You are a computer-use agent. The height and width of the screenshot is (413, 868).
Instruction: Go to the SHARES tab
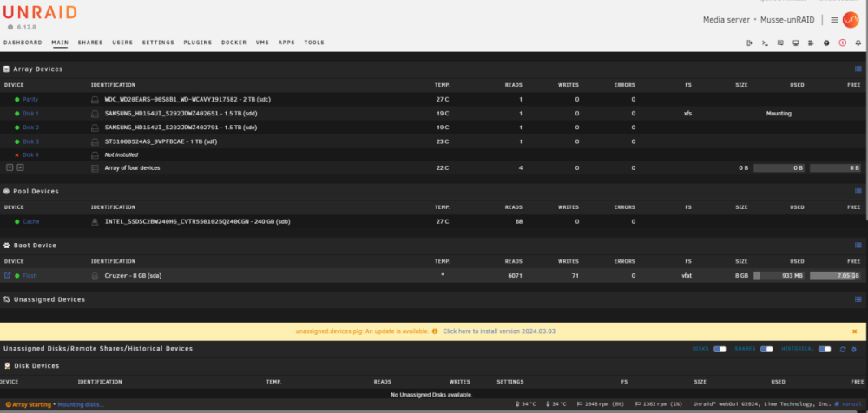[90, 43]
